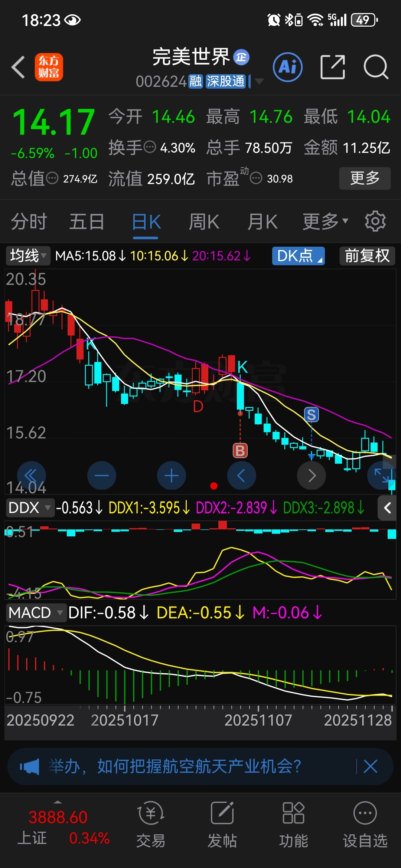Tap 设自选 add to watchlist icon

365,824
